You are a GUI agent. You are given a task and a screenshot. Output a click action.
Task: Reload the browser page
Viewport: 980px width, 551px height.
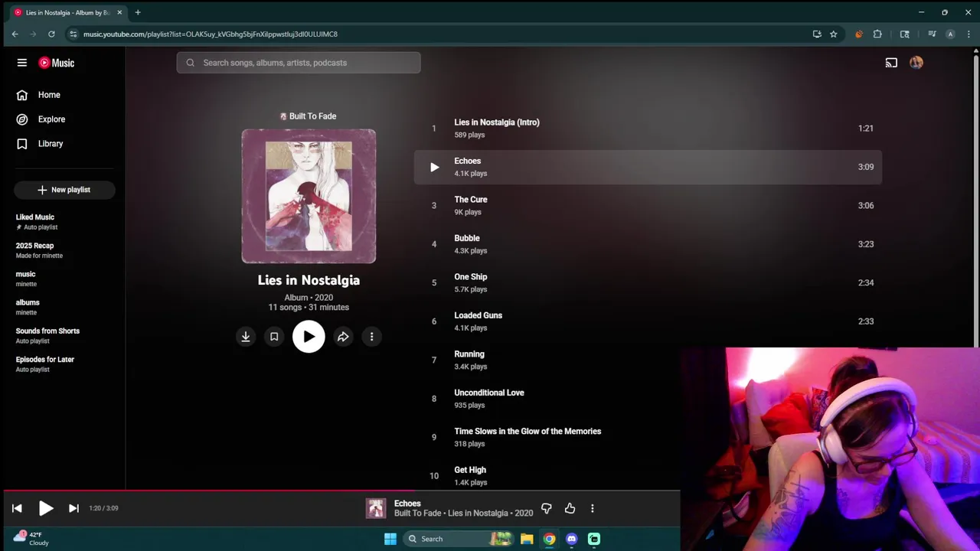(x=51, y=34)
